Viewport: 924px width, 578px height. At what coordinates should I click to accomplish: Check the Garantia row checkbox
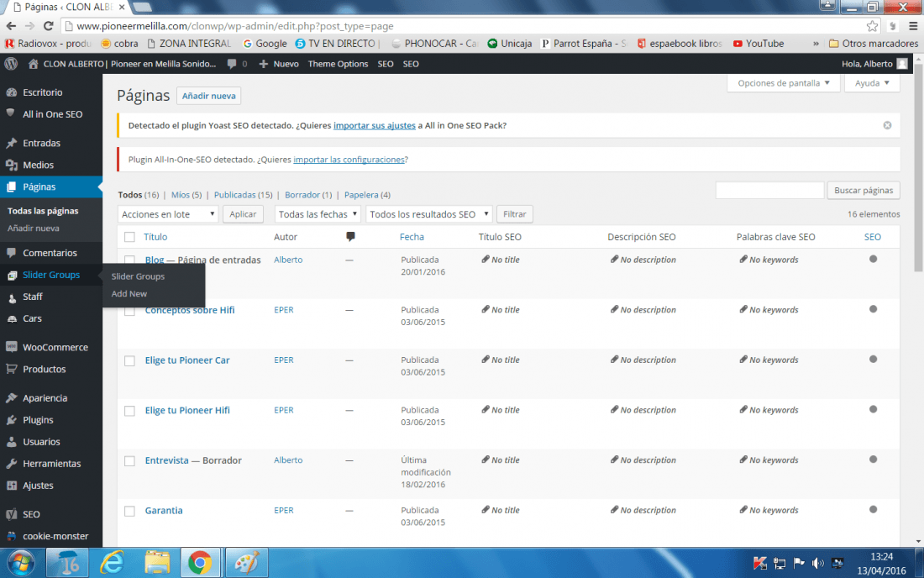pos(129,511)
